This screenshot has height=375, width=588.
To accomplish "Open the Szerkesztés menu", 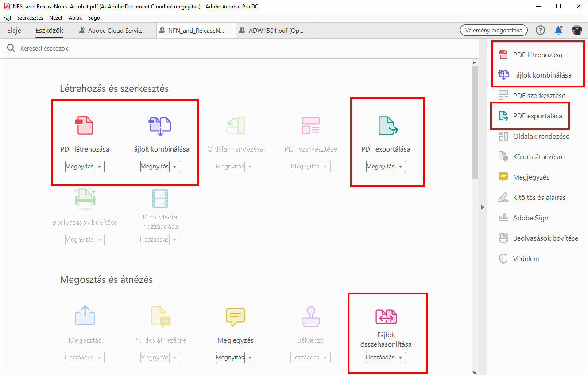I will point(30,18).
